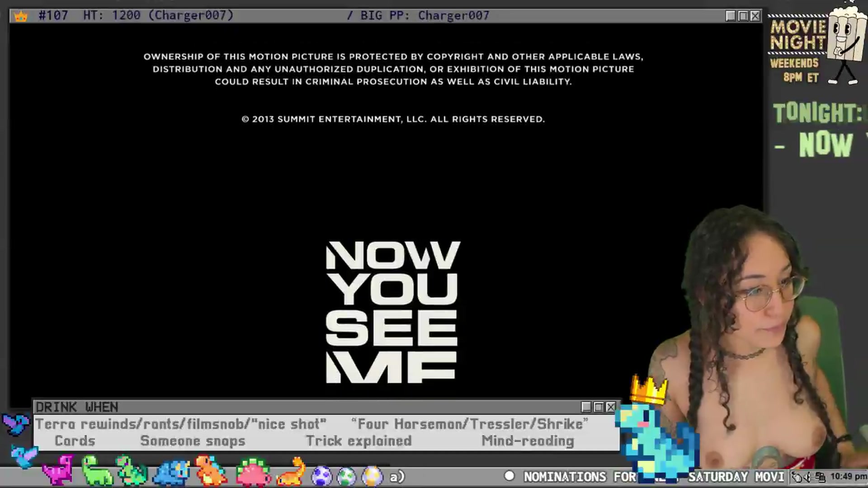The width and height of the screenshot is (868, 488).
Task: Click the yellow spotted egg icon
Action: tap(372, 477)
